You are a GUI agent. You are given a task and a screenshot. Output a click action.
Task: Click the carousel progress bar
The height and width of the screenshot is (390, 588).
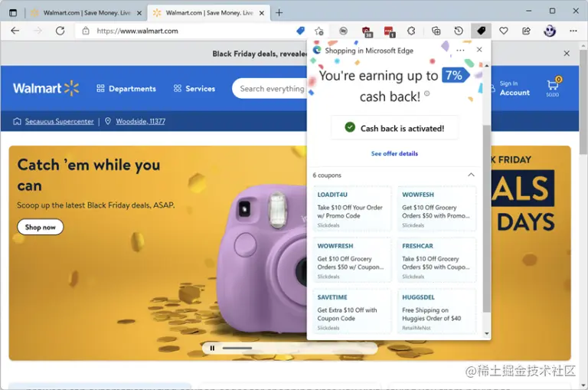(x=237, y=349)
